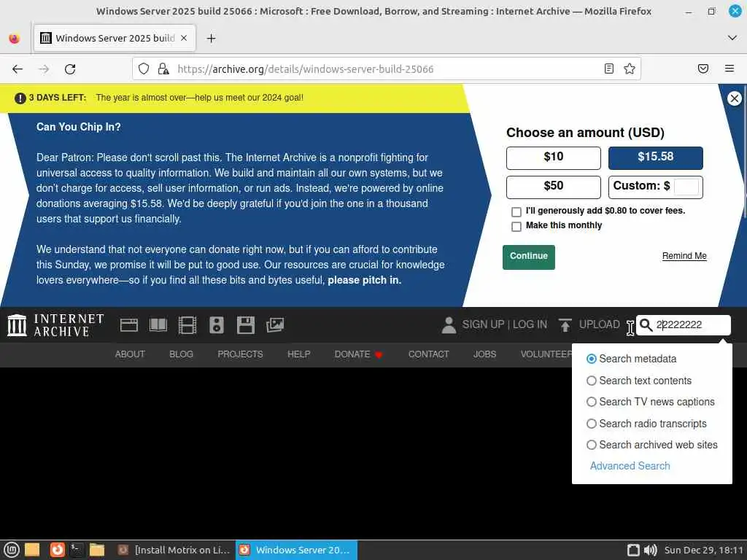Click the archive.org URL address bar
The image size is (747, 560).
click(387, 69)
